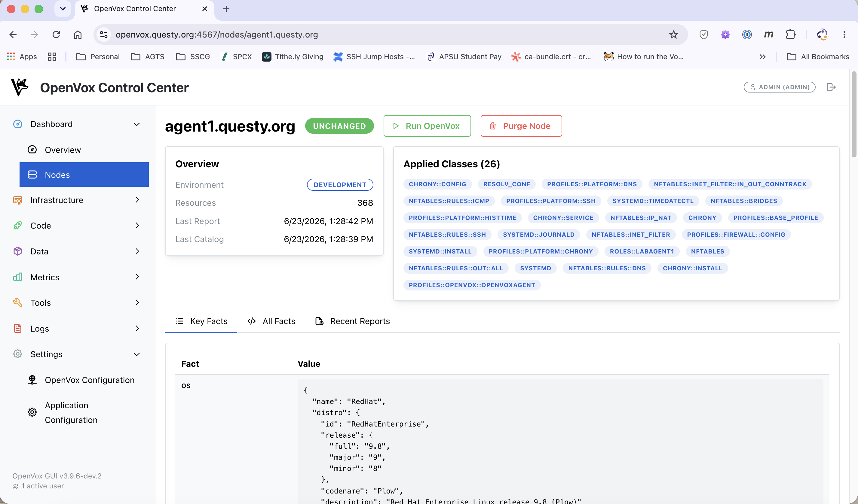Click the OpenVox fox logo
Image resolution: width=858 pixels, height=504 pixels.
(20, 87)
